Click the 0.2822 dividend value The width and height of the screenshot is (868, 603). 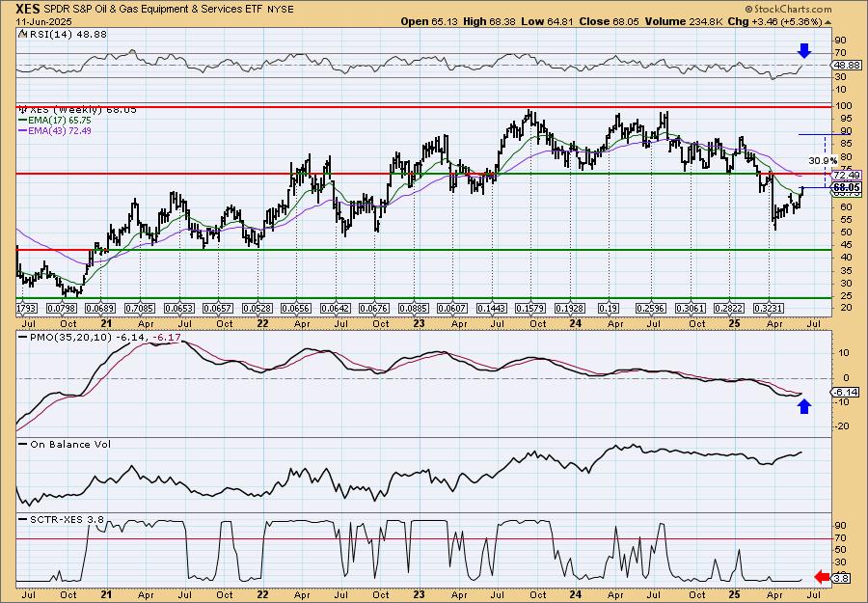(730, 309)
